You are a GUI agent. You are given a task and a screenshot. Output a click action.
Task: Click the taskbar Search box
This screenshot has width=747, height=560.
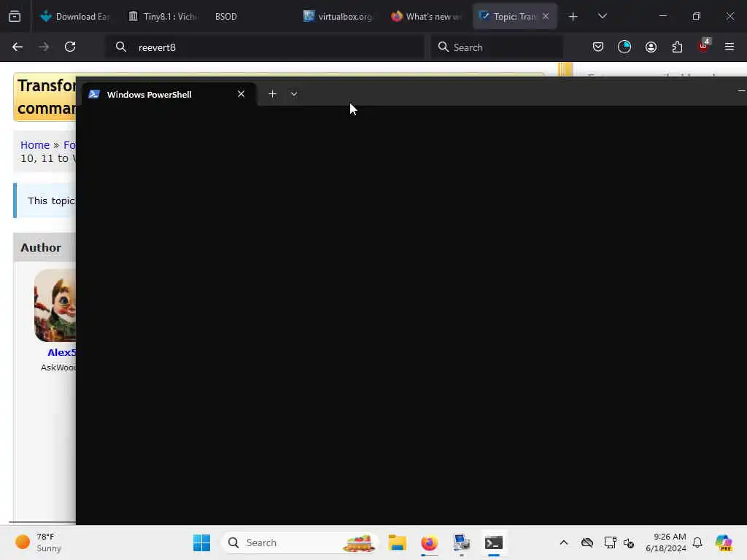(x=300, y=542)
